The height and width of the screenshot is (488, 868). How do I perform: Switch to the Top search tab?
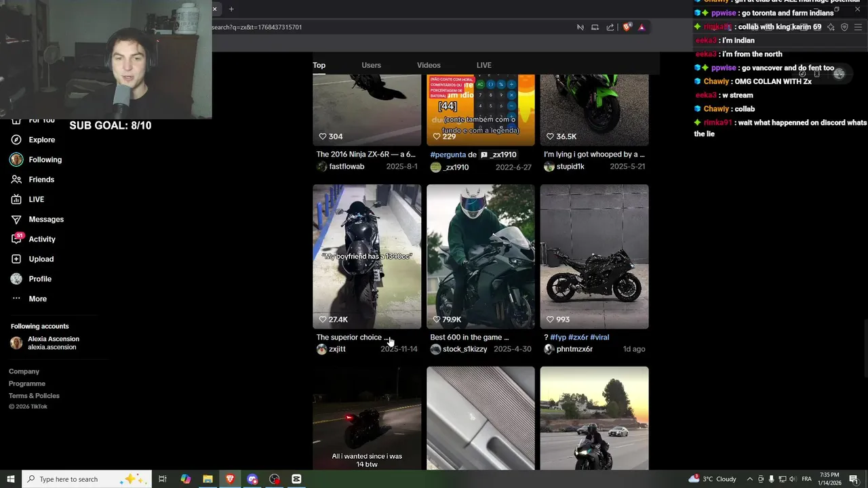click(x=319, y=65)
